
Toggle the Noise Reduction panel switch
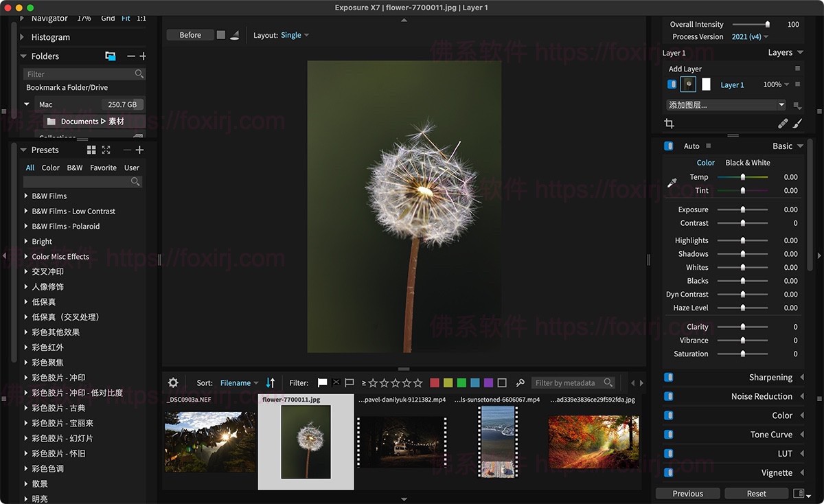coord(667,396)
